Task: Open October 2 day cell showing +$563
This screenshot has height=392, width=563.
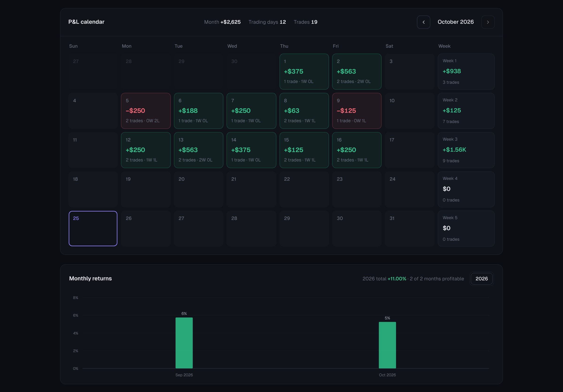Action: tap(357, 72)
